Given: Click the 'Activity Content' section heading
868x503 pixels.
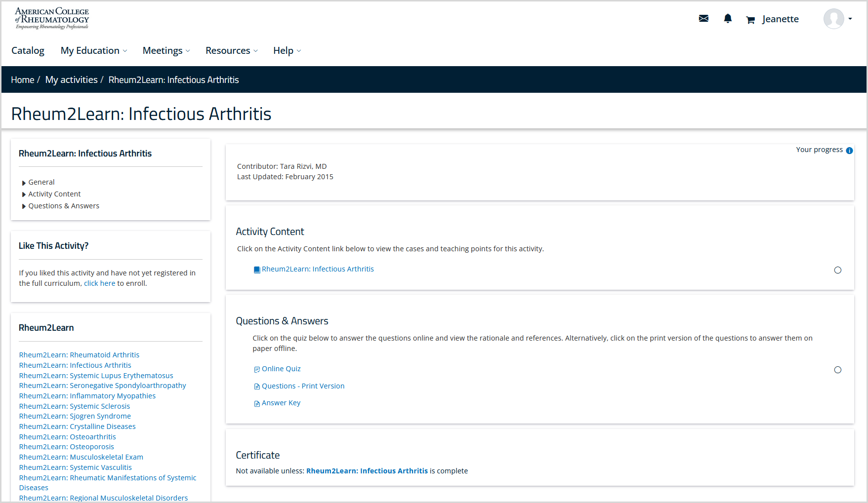Looking at the screenshot, I should point(270,232).
